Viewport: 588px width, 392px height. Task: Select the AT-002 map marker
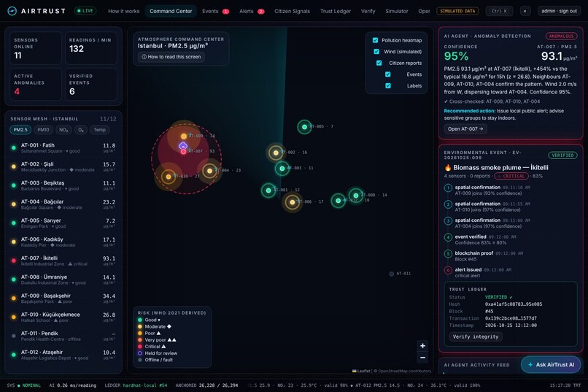[276, 153]
